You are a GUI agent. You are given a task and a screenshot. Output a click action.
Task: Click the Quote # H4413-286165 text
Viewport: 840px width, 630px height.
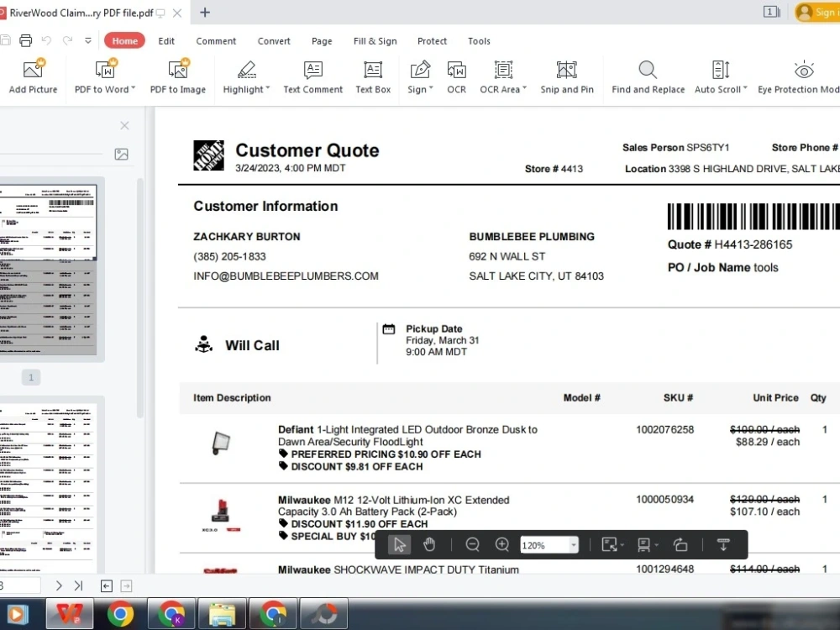click(x=730, y=244)
